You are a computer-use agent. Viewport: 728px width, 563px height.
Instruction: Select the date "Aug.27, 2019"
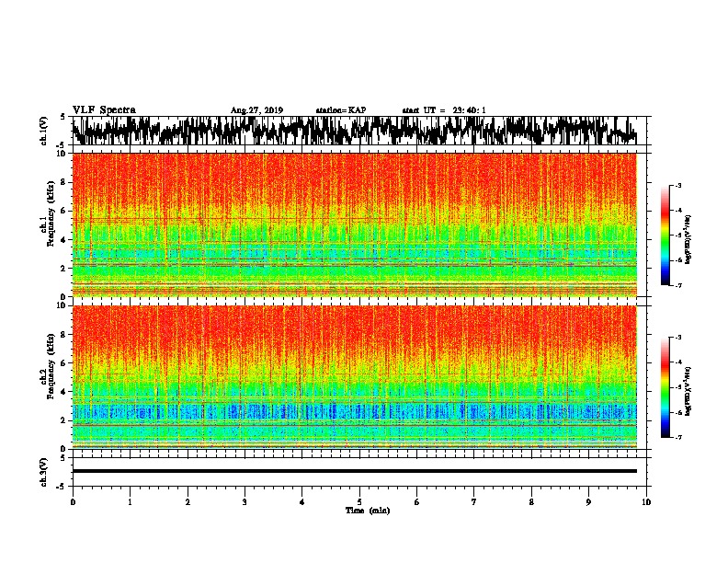(x=256, y=110)
